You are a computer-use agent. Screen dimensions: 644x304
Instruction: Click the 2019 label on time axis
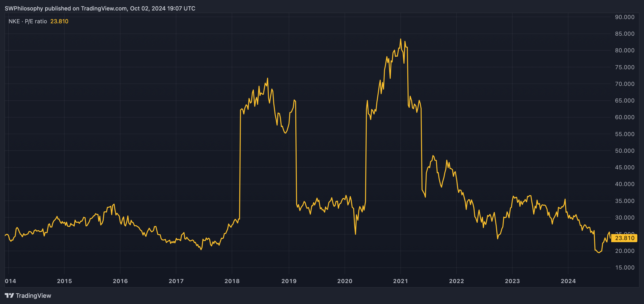(x=289, y=281)
